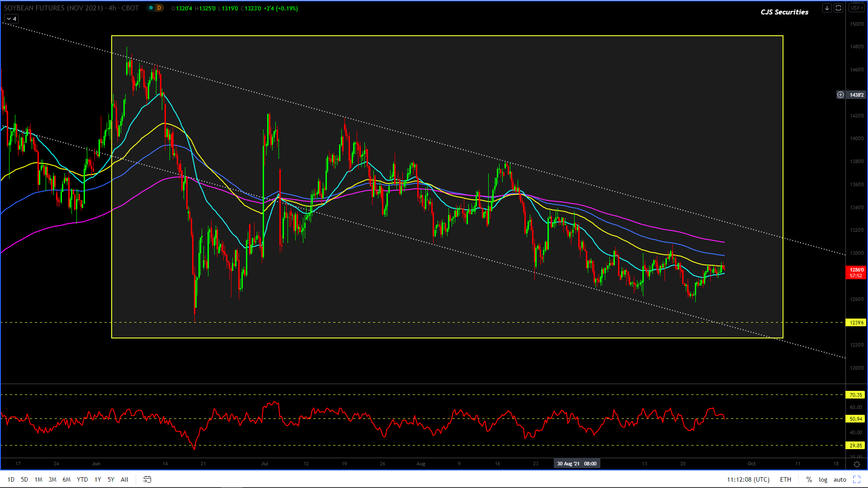868x488 pixels.
Task: Click the green market status dot
Action: point(151,8)
